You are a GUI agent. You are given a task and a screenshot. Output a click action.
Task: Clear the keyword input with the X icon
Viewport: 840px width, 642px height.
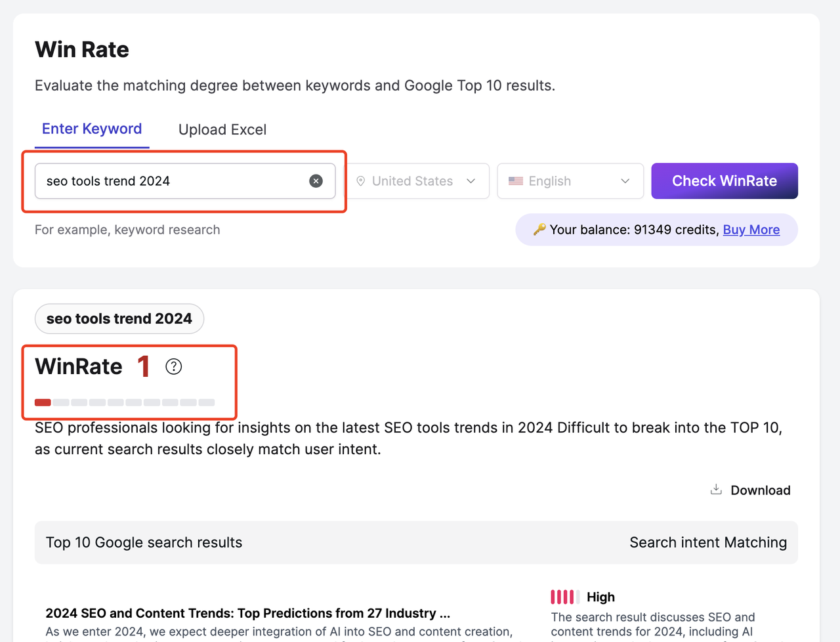coord(316,181)
